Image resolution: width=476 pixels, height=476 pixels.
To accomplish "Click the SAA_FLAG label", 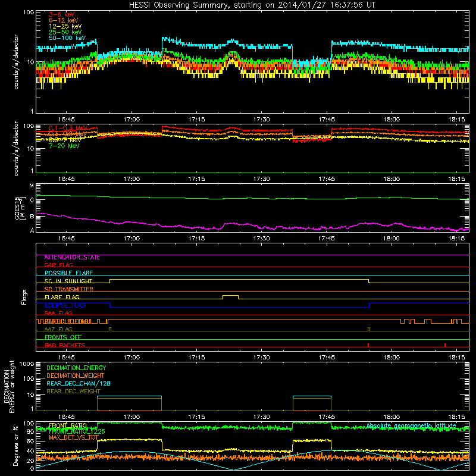I will 58,313.
